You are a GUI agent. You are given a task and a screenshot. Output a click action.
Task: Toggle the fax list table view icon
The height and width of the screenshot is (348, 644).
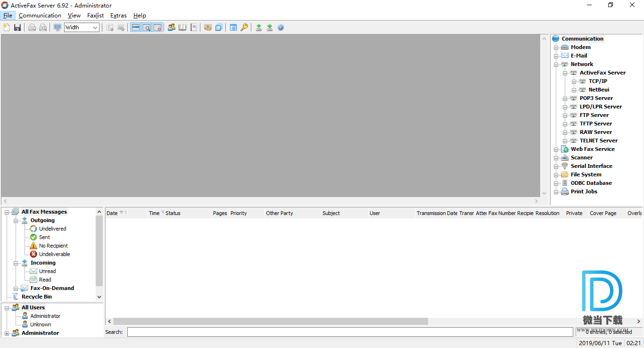point(136,27)
